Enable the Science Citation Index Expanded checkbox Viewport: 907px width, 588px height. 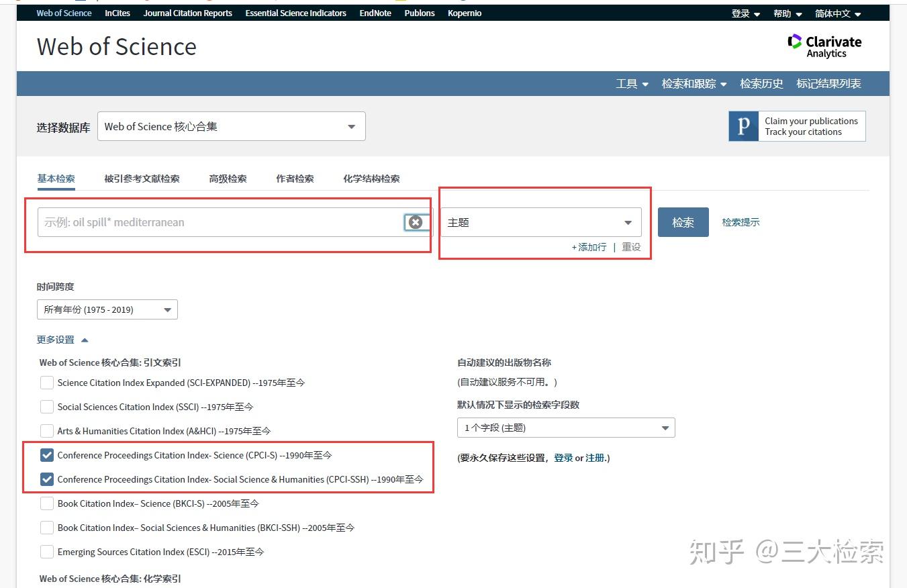pos(47,383)
